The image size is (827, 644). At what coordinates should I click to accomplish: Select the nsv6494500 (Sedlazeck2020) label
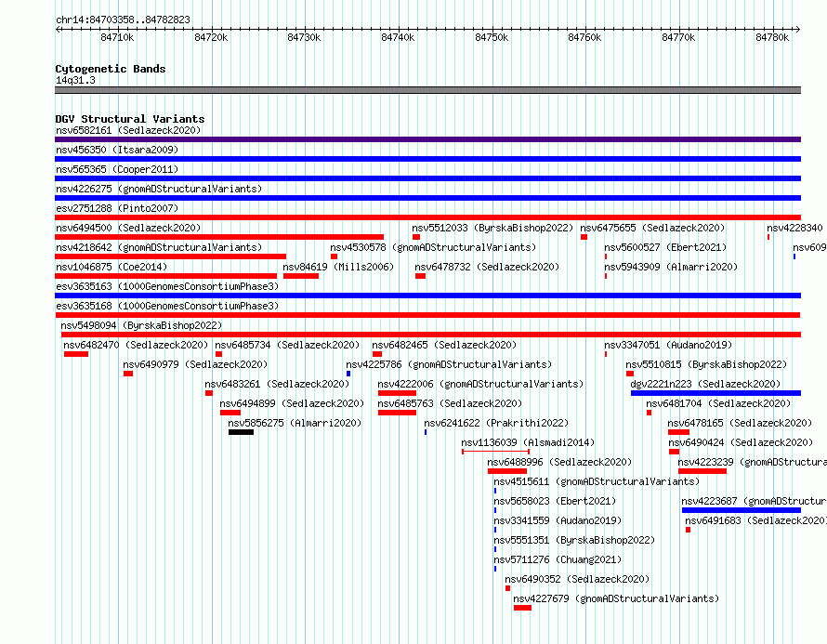click(x=128, y=228)
